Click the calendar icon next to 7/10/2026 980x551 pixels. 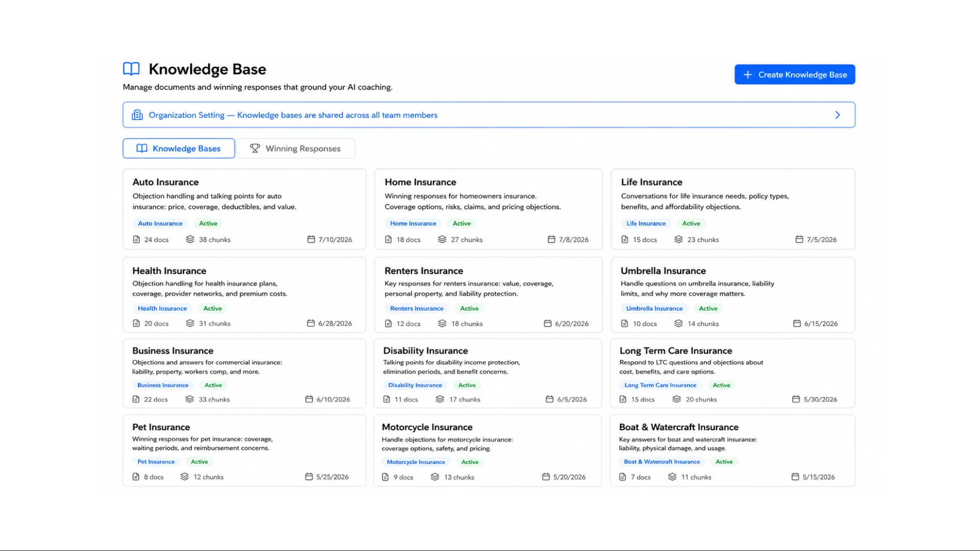[x=311, y=239]
